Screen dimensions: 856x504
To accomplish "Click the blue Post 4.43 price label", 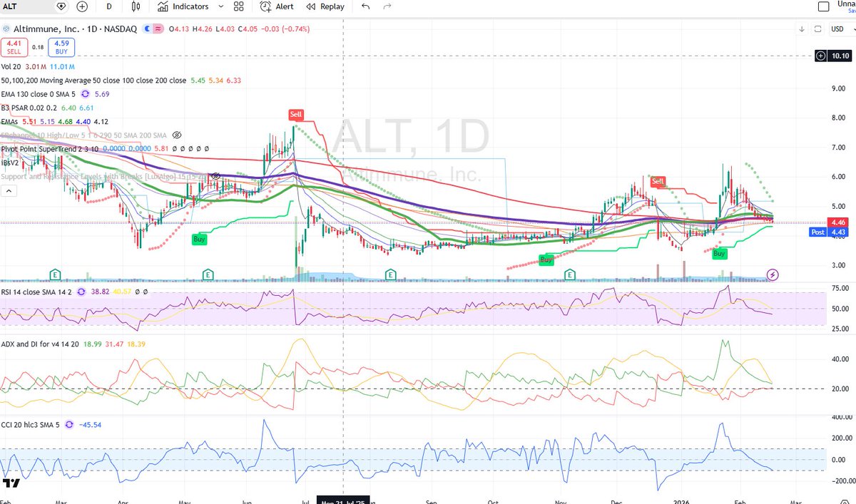I will [x=830, y=232].
